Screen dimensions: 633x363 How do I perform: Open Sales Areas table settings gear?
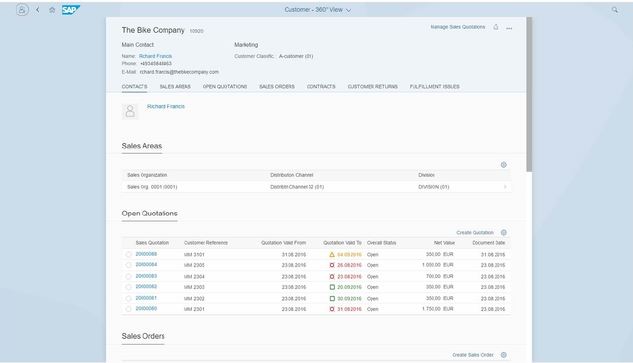click(503, 165)
